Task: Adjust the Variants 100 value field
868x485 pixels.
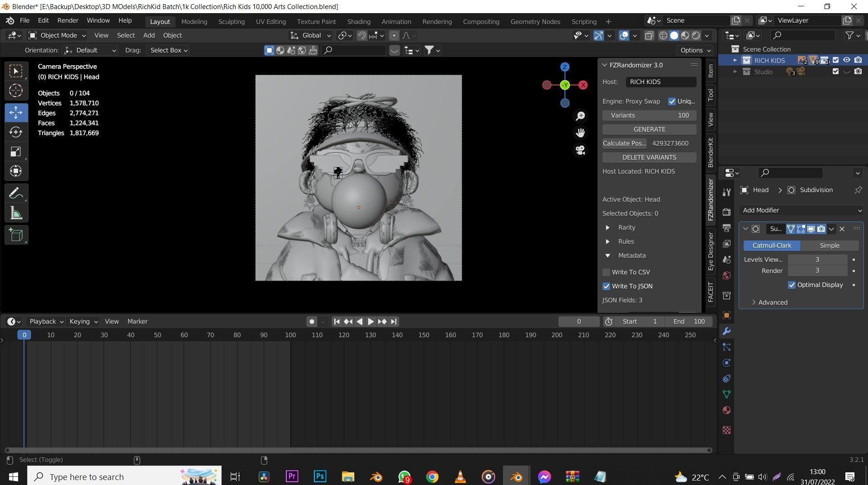Action: (649, 115)
